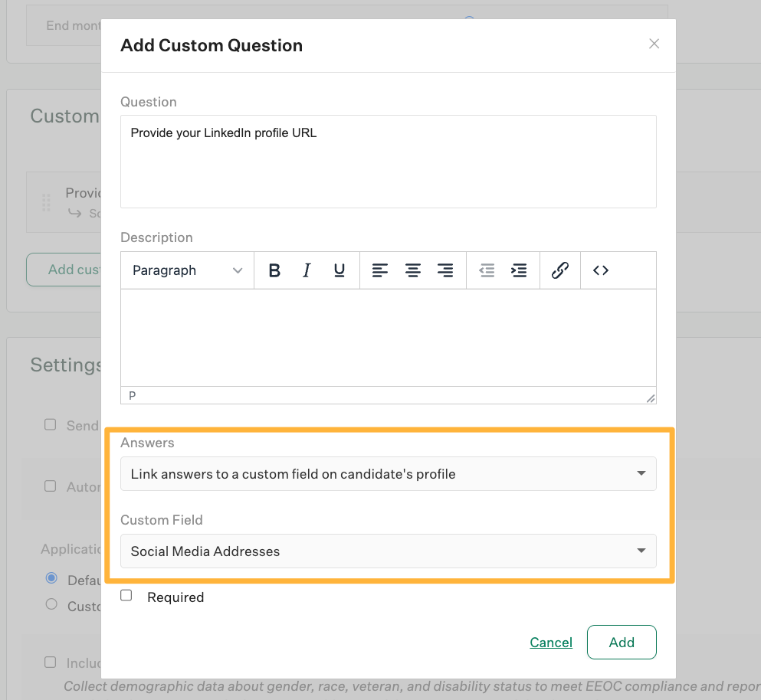Click the Cancel link
Screen dimensions: 761x700
tap(551, 643)
